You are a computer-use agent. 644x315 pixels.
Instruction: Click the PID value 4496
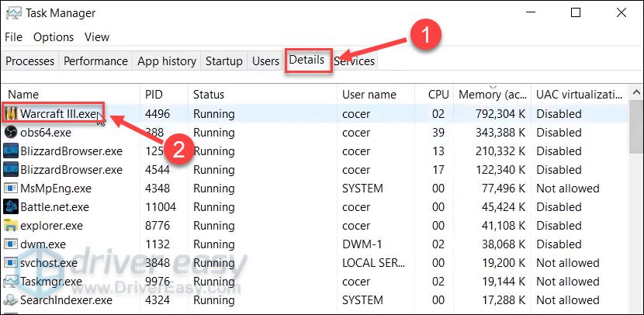158,114
